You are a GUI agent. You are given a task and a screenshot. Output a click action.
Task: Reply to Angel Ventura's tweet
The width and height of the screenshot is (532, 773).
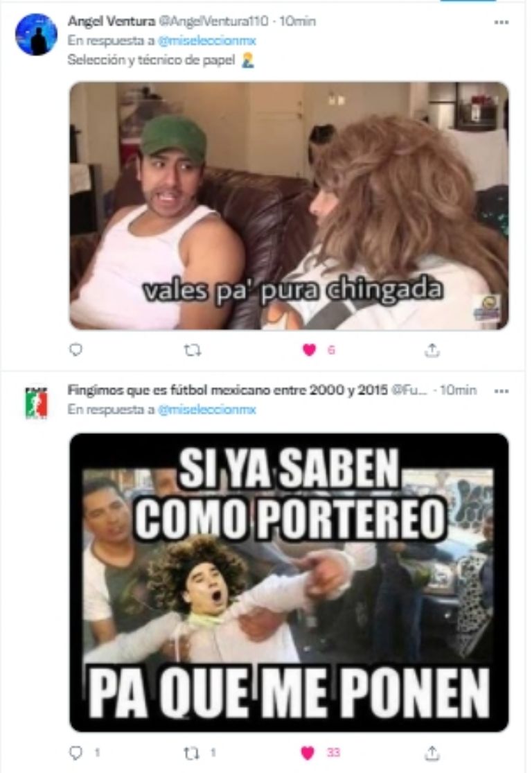[x=76, y=349]
